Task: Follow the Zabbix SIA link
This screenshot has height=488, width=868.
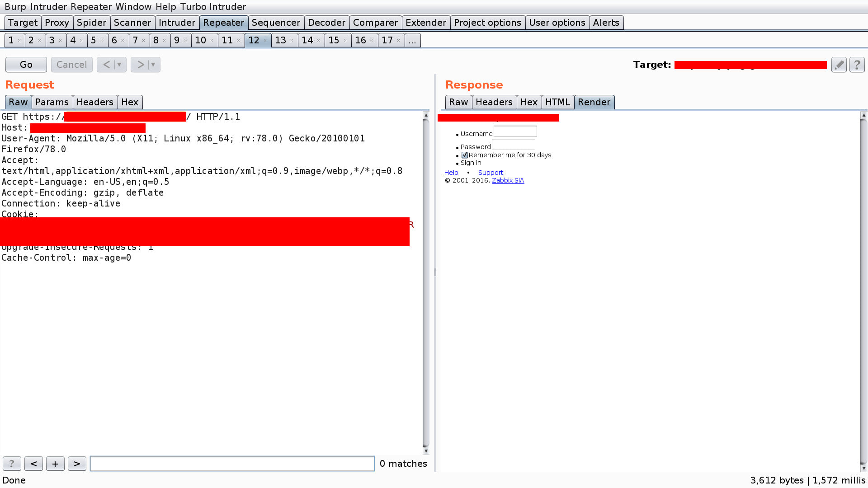Action: coord(508,180)
